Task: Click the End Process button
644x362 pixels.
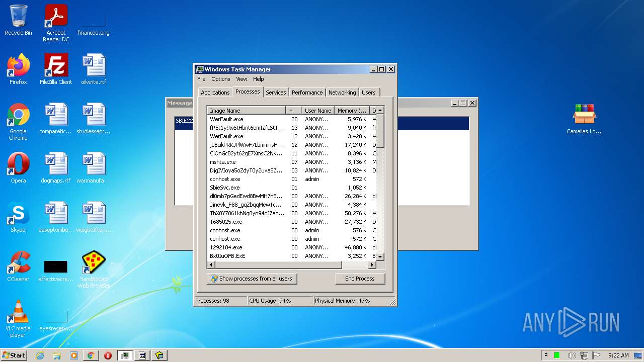Action: pyautogui.click(x=360, y=279)
